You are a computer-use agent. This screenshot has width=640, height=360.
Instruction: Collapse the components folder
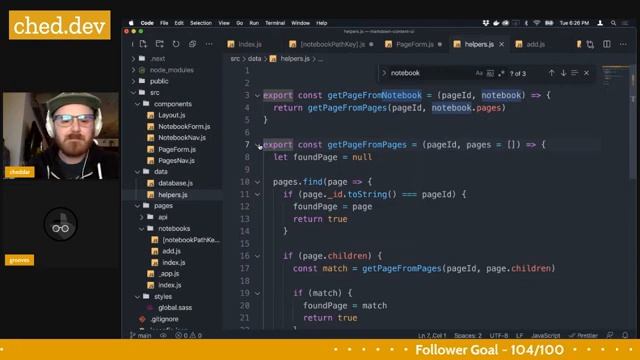[138, 104]
